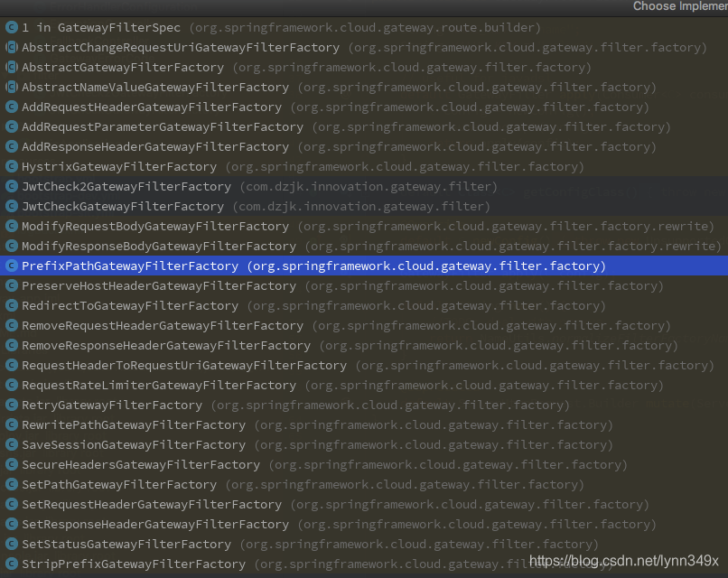
Task: Select ModifyResponseBodyGatewayFilterFactory entry
Action: (x=364, y=246)
